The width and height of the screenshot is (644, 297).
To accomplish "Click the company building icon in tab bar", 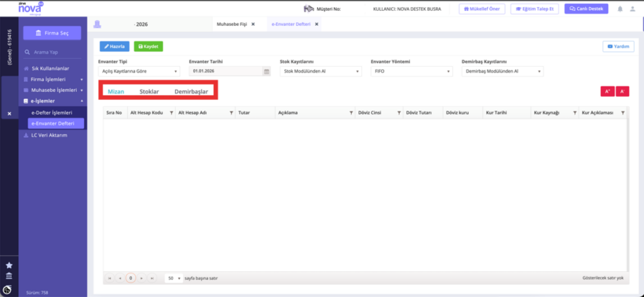I will [x=97, y=25].
